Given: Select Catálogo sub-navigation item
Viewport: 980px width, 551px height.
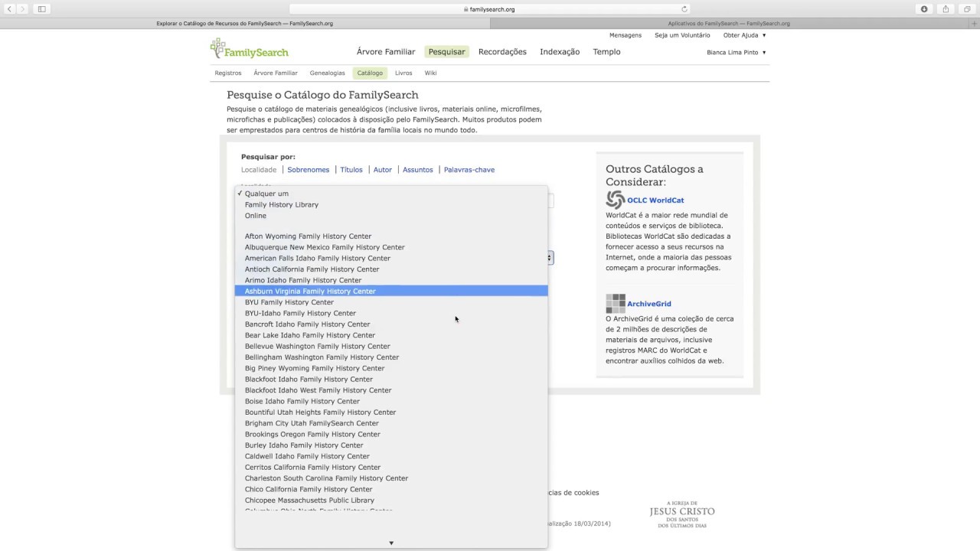Looking at the screenshot, I should tap(370, 73).
